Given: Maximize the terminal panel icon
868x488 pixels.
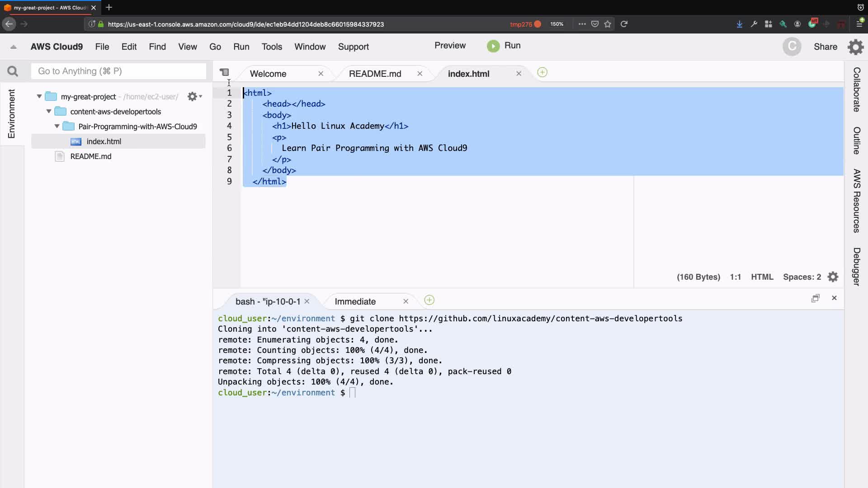Looking at the screenshot, I should (x=815, y=298).
